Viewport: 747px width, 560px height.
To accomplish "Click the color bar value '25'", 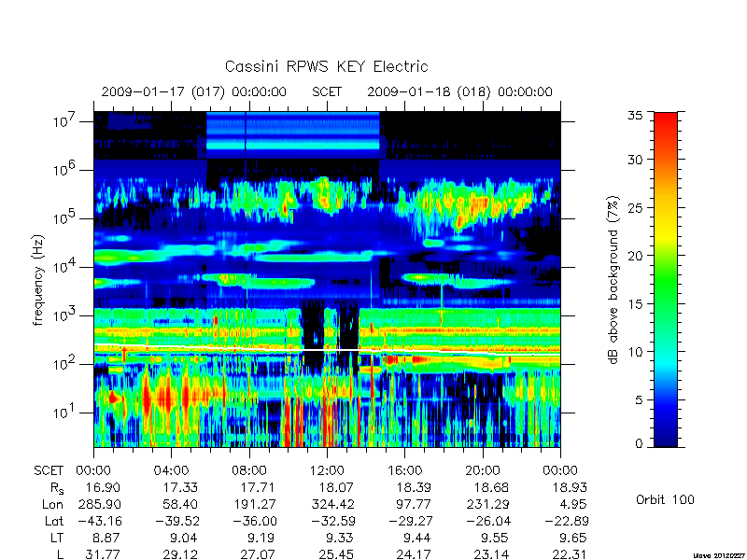I will pos(635,207).
